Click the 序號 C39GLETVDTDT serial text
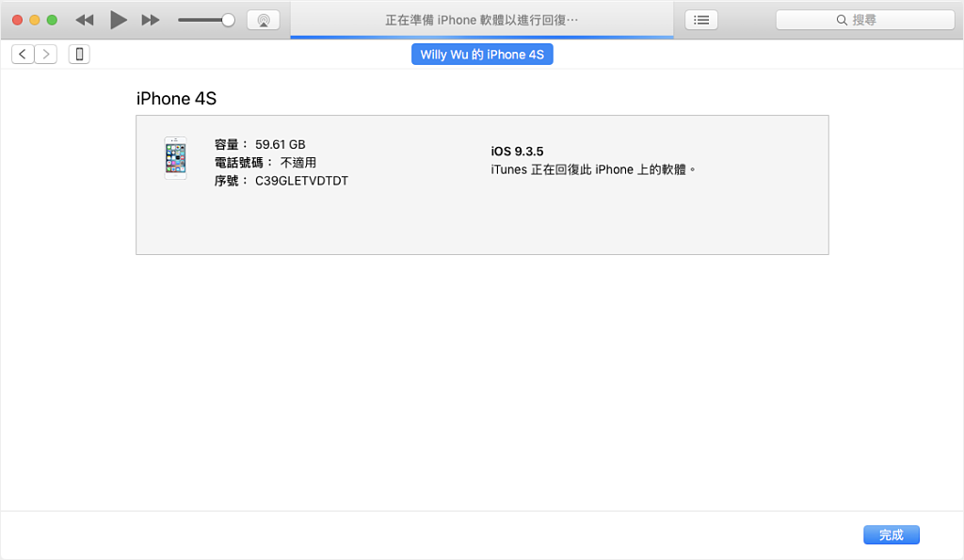The image size is (964, 560). pyautogui.click(x=281, y=181)
